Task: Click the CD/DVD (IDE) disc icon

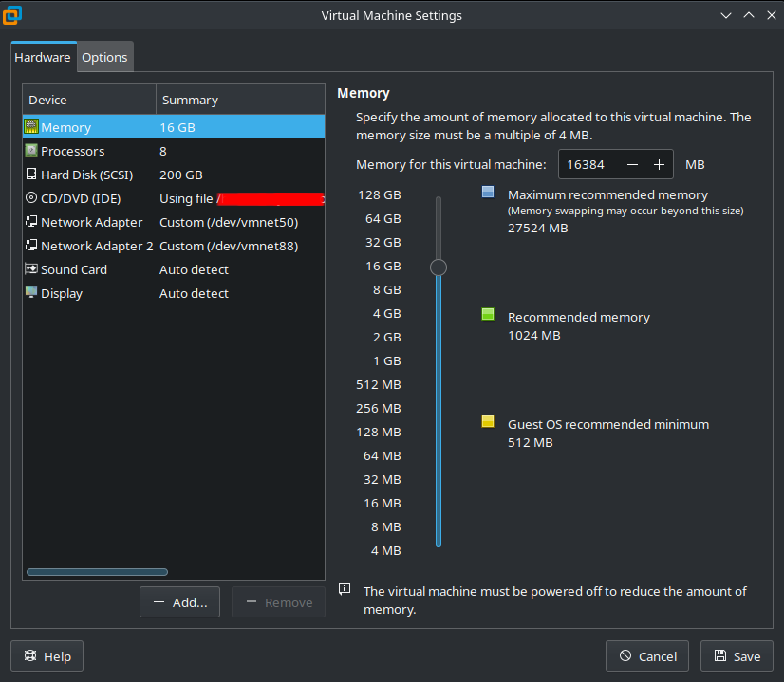Action: (30, 198)
